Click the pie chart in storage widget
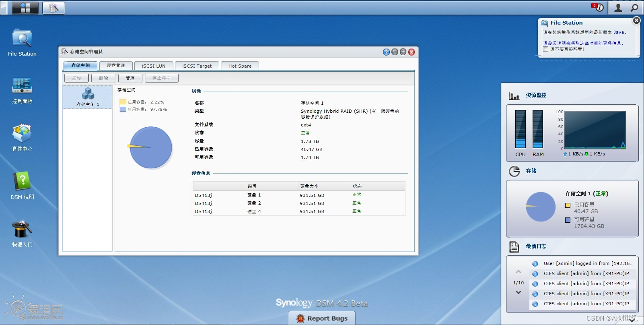This screenshot has width=644, height=325. [x=541, y=207]
